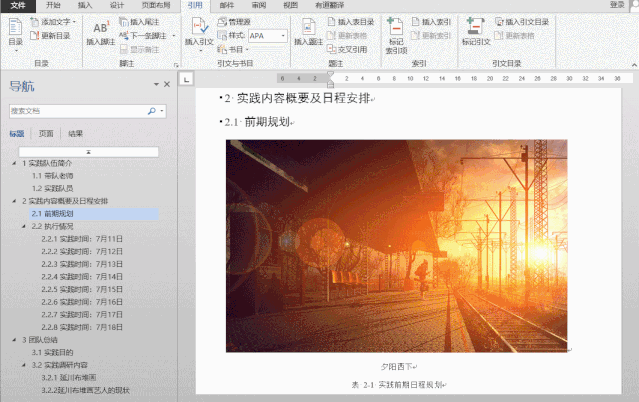
Task: Open the 目录 table of contents button
Action: (x=15, y=35)
